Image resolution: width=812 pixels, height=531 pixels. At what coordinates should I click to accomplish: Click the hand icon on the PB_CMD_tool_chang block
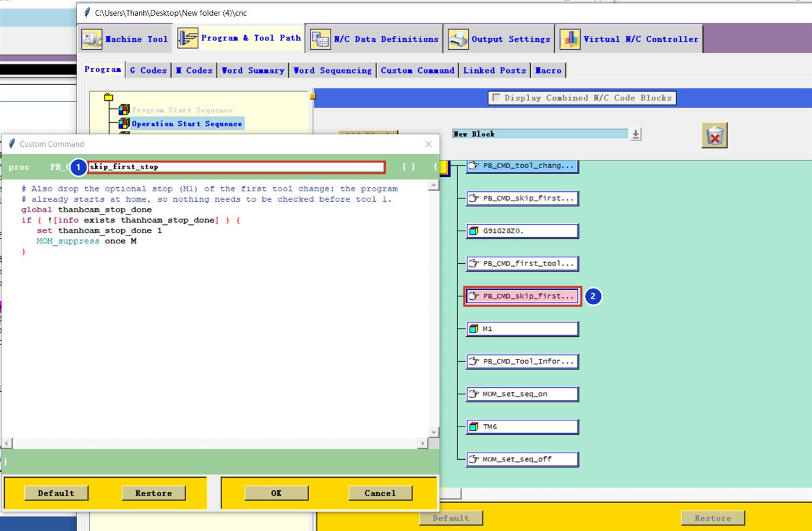point(473,166)
